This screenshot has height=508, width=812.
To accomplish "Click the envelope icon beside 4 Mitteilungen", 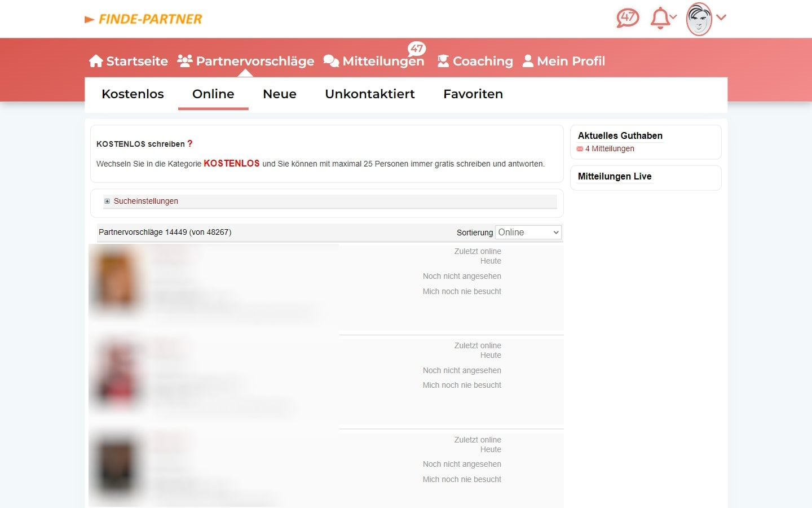I will [580, 148].
